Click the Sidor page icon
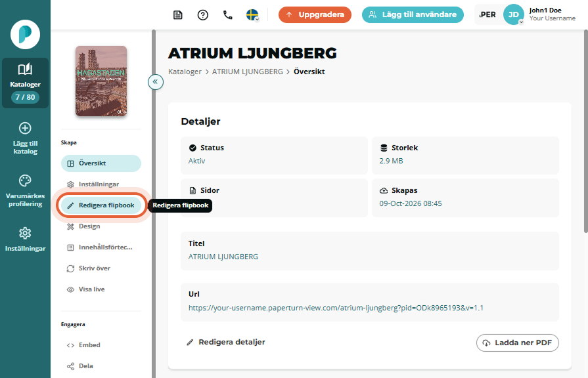Screen dimensions: 588x378 click(x=192, y=191)
